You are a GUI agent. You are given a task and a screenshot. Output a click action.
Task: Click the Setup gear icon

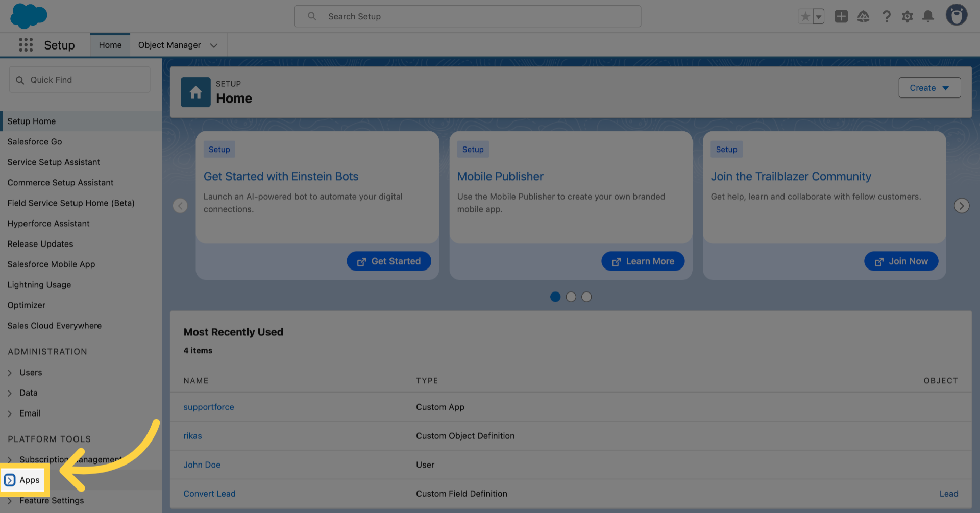tap(907, 16)
